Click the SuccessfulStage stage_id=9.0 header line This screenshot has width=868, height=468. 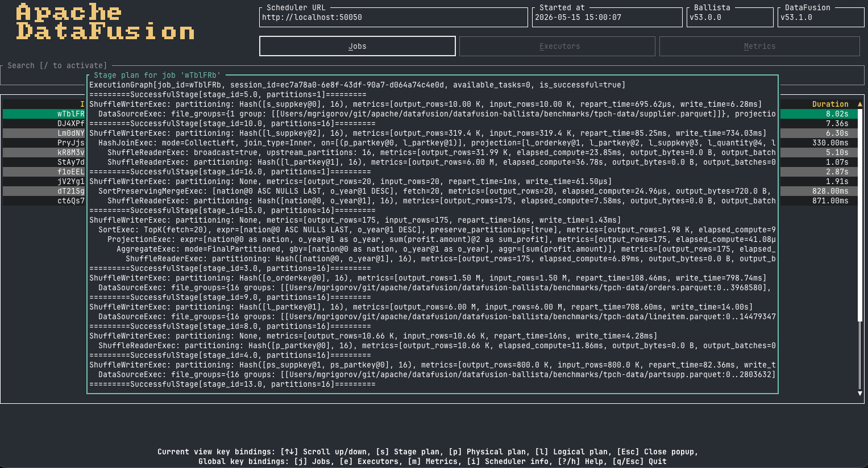click(230, 297)
